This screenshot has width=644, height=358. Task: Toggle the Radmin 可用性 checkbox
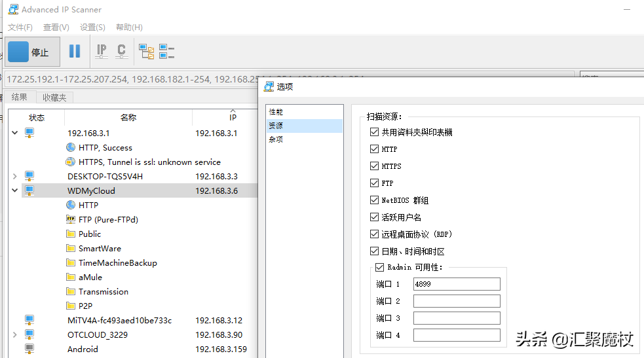pos(380,268)
